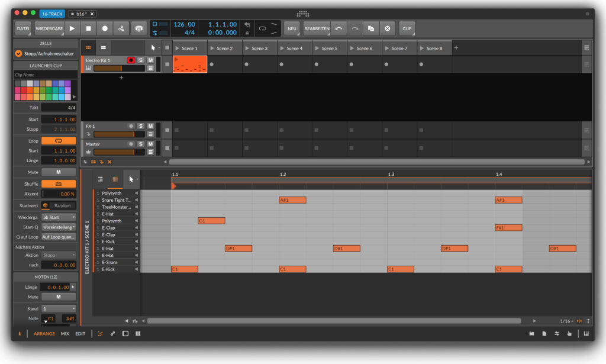Click the orange X icon below the Master track
The height and width of the screenshot is (364, 606).
pyautogui.click(x=109, y=162)
